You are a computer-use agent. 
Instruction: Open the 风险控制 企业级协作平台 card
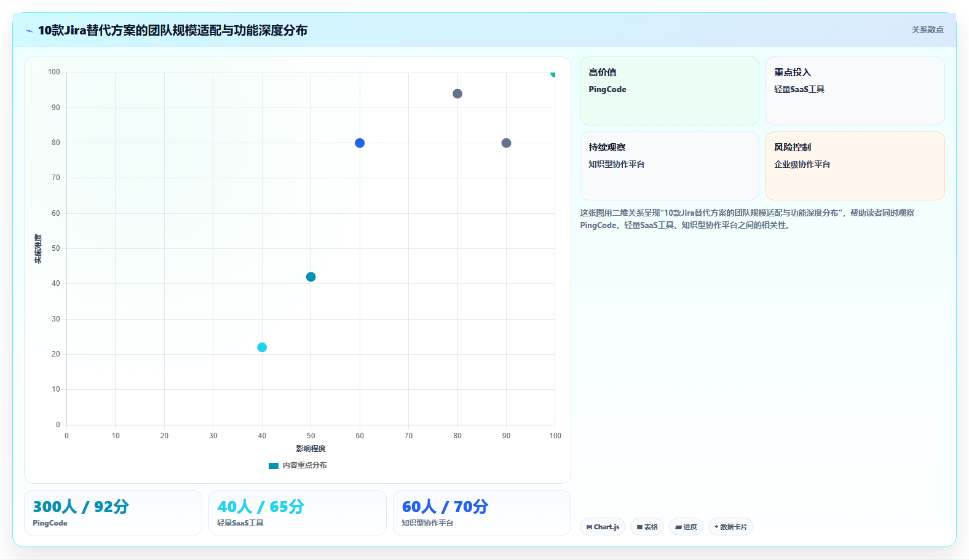coord(855,166)
